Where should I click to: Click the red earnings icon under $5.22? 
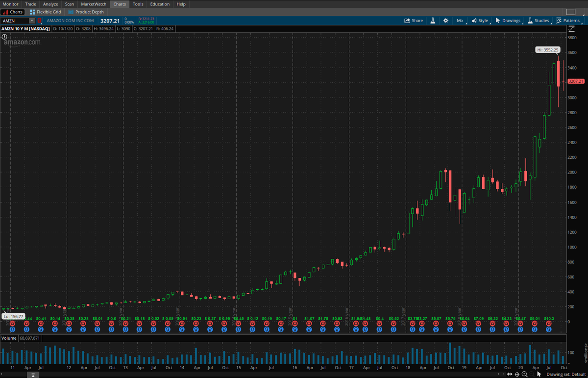pyautogui.click(x=492, y=324)
